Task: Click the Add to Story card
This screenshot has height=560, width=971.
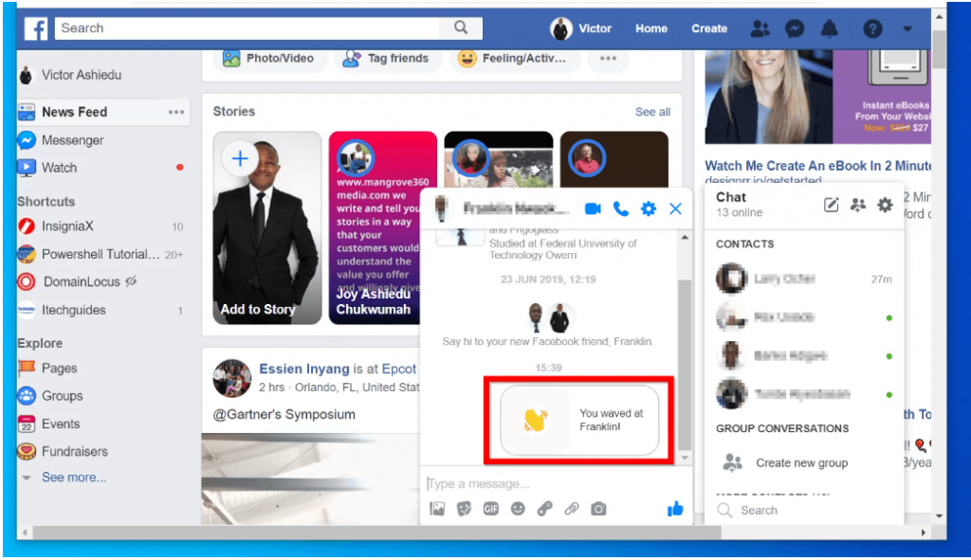Action: point(266,227)
